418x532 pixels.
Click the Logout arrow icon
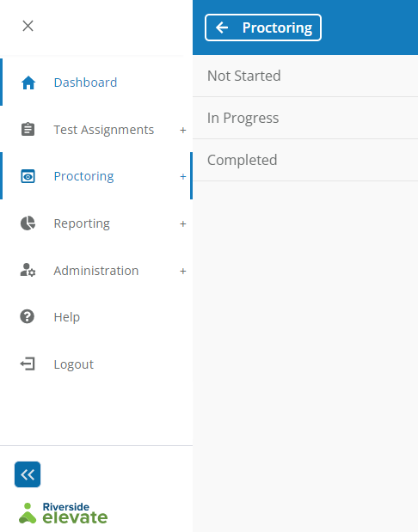pos(28,364)
